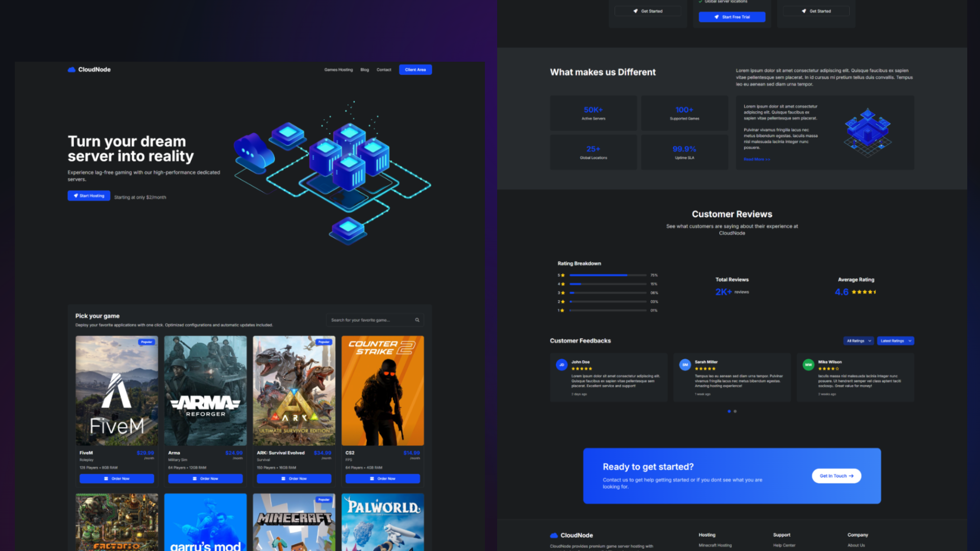Click John Doe's JD avatar
The image size is (980, 551).
[x=561, y=365]
